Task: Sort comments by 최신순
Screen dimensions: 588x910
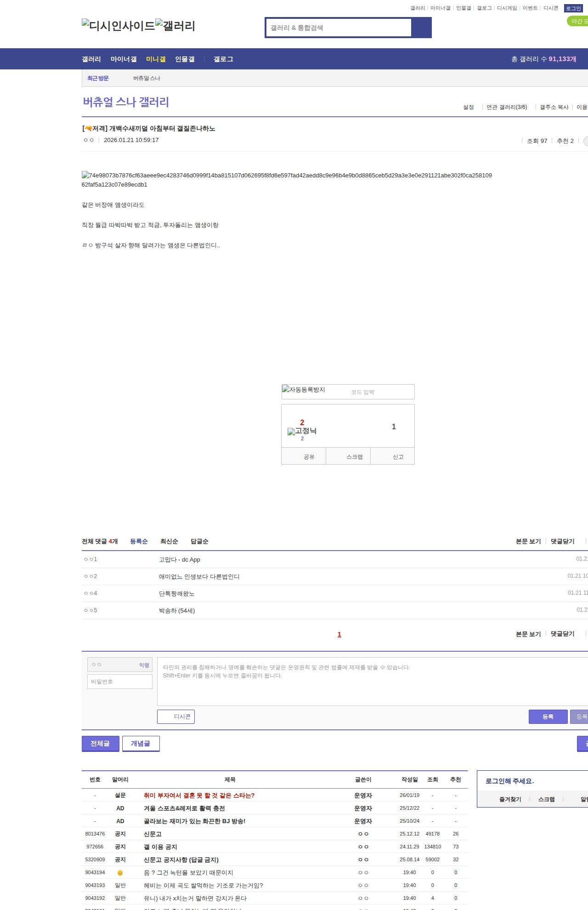Action: (169, 541)
